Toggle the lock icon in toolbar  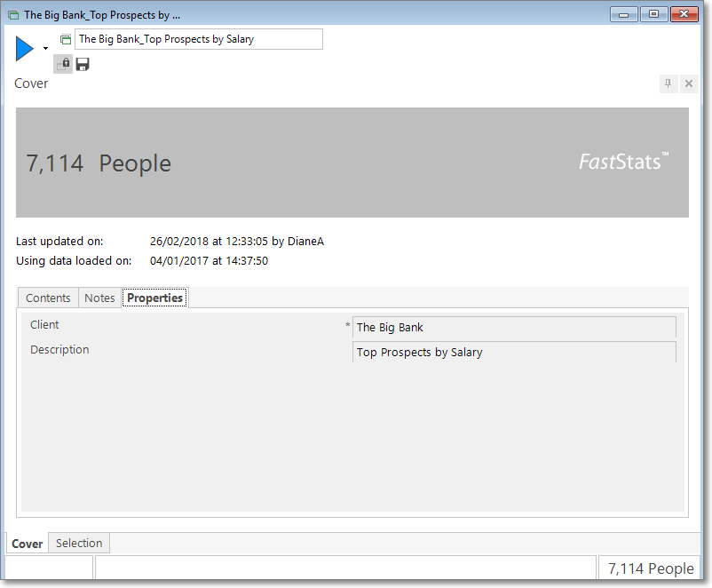(x=63, y=64)
